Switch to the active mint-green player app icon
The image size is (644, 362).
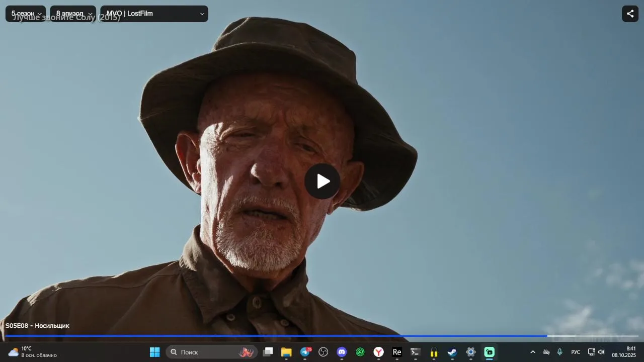[489, 352]
